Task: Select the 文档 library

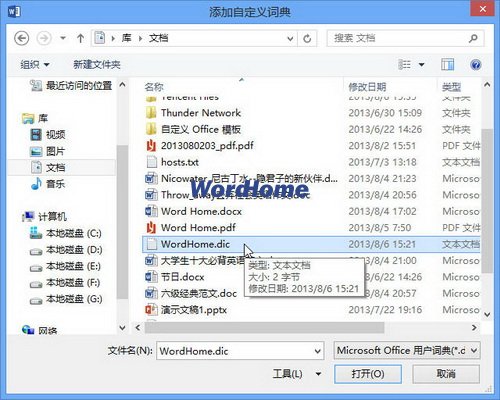Action: tap(48, 167)
